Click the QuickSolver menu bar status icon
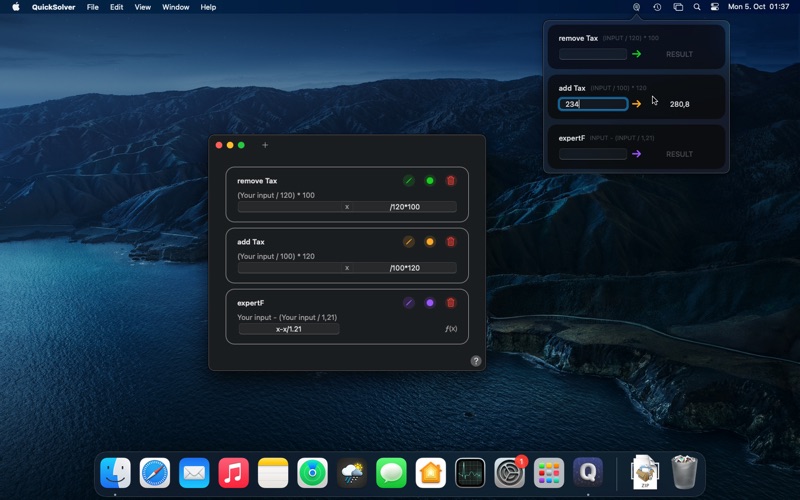The height and width of the screenshot is (500, 800). pos(636,7)
